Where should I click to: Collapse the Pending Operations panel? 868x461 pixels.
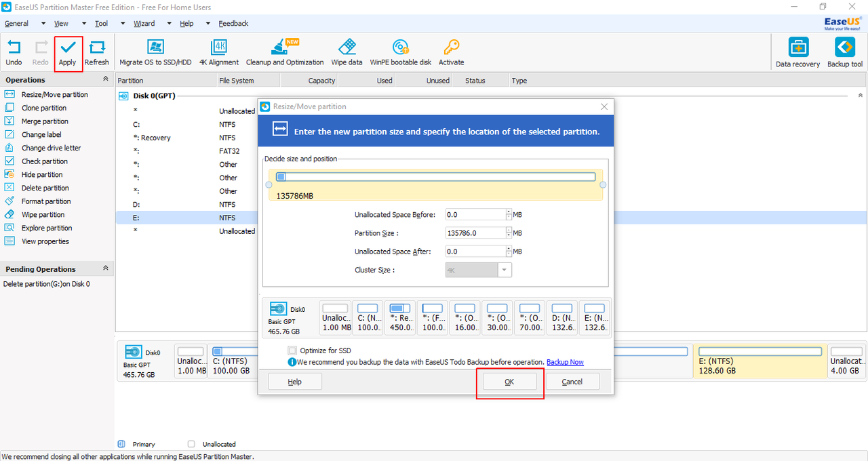coord(105,268)
